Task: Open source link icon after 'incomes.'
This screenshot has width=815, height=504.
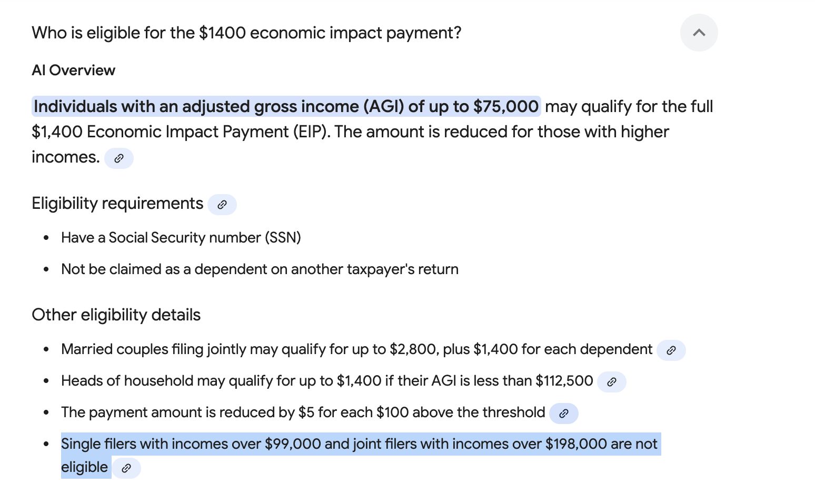Action: (119, 158)
